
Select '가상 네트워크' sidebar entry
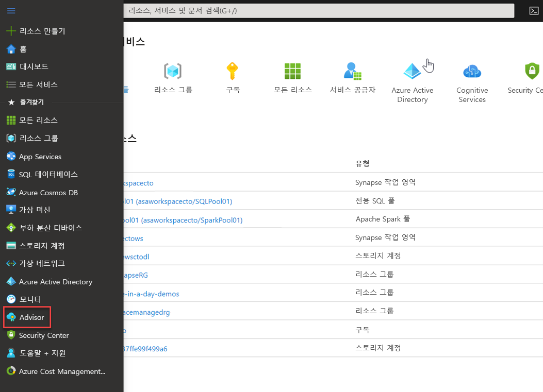click(x=42, y=263)
